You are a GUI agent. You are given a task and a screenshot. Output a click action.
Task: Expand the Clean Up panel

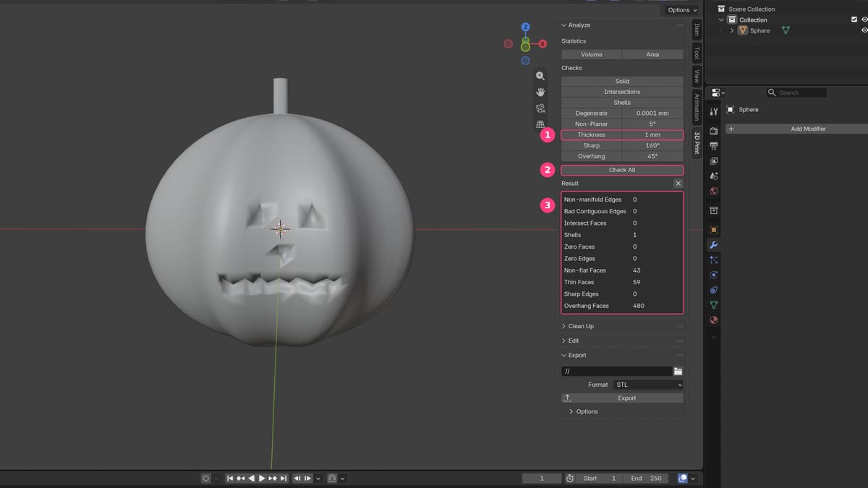coord(563,326)
